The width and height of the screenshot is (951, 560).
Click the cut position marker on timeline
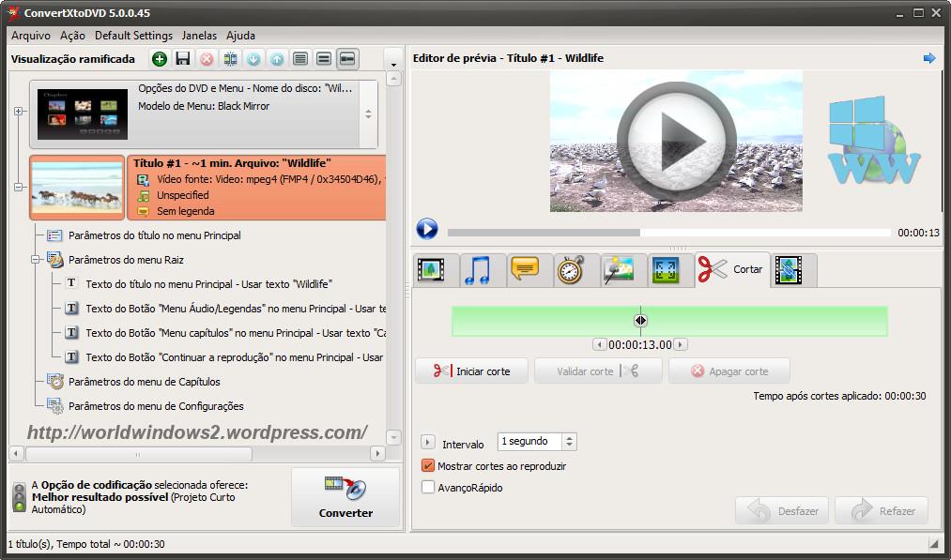tap(640, 321)
